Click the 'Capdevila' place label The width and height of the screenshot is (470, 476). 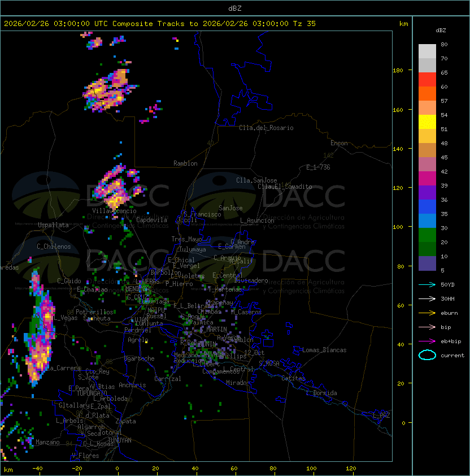(151, 220)
